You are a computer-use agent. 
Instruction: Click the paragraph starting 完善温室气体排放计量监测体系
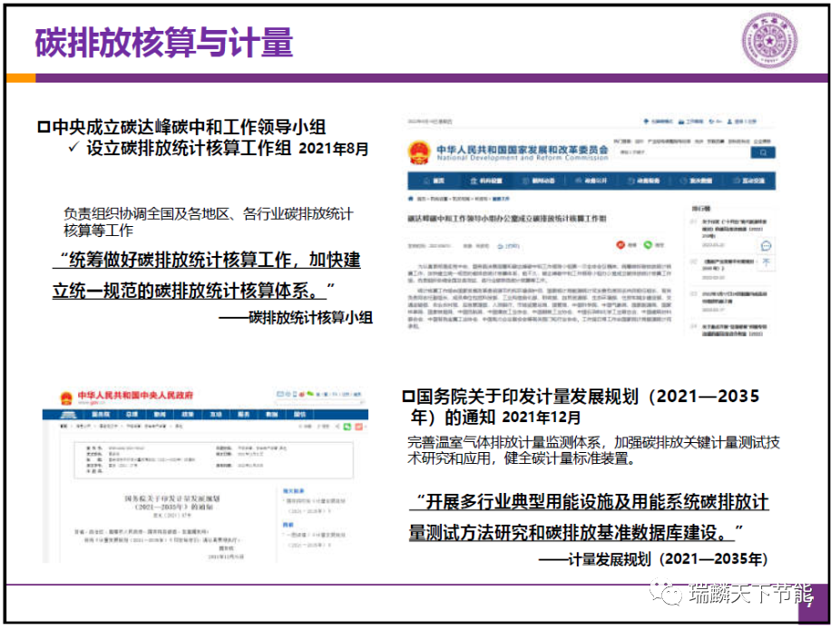pyautogui.click(x=593, y=450)
